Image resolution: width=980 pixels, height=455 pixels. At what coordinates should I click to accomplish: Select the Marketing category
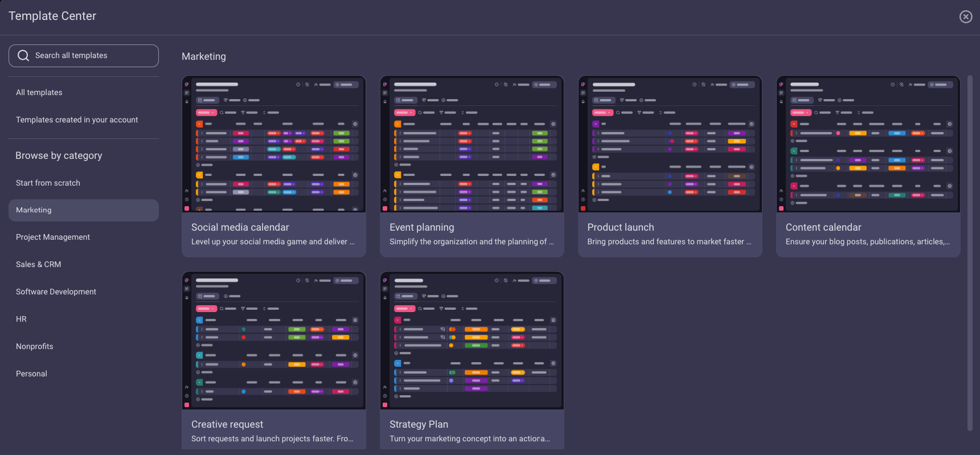tap(34, 210)
